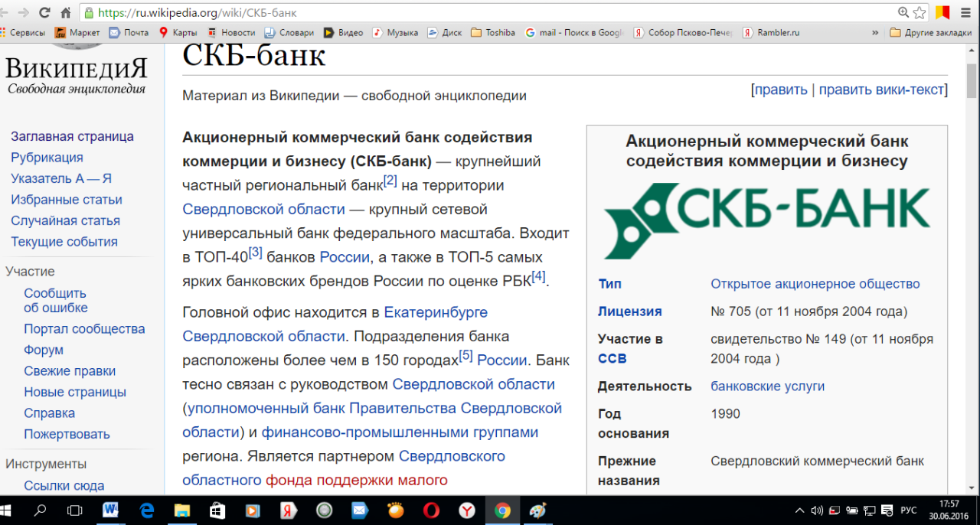Image resolution: width=980 pixels, height=525 pixels.
Task: Open Случайная статья link
Action: click(65, 220)
